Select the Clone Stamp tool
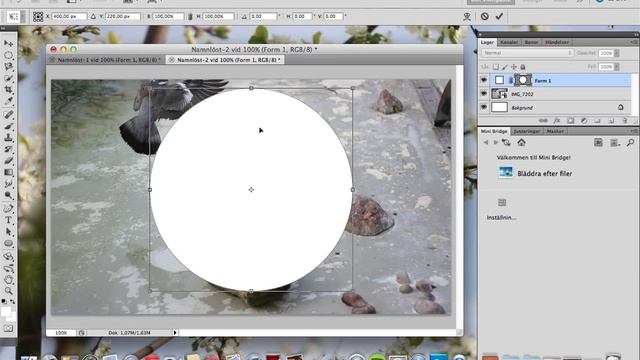The width and height of the screenshot is (640, 360). click(x=8, y=138)
